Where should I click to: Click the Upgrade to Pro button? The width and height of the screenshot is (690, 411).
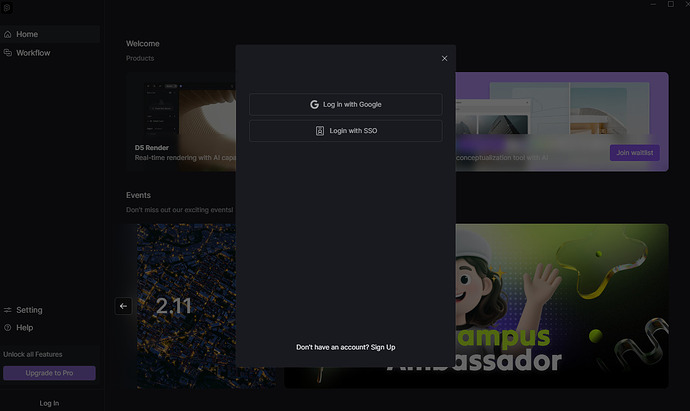[x=49, y=373]
